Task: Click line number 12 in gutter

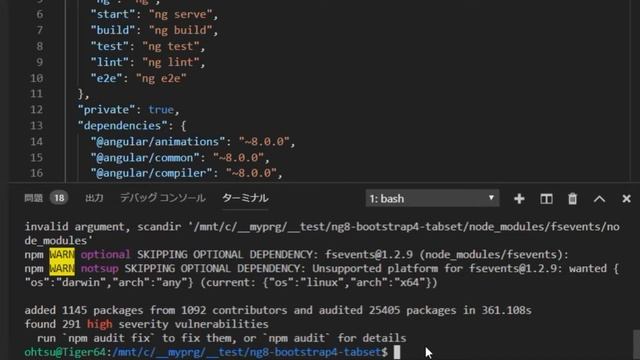Action: point(36,110)
